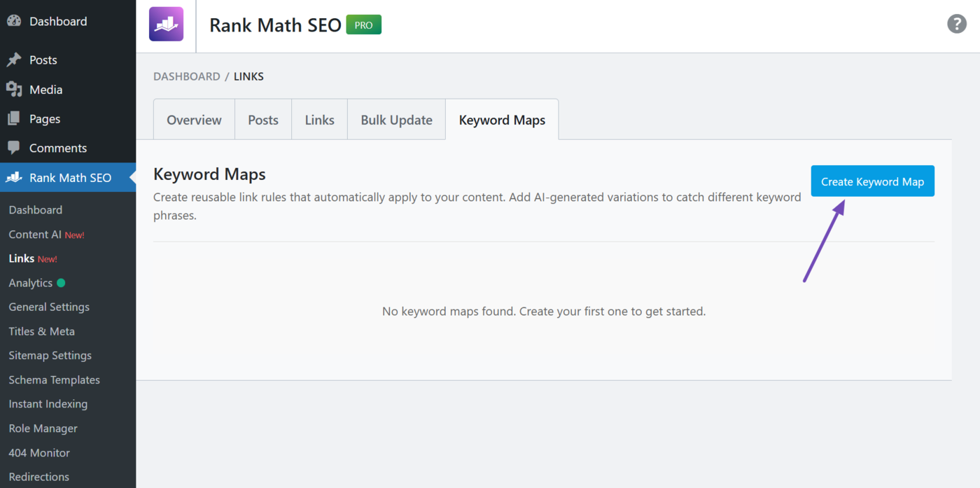Click the Rank Math logo in the header
Image resolution: width=980 pixels, height=488 pixels.
166,25
